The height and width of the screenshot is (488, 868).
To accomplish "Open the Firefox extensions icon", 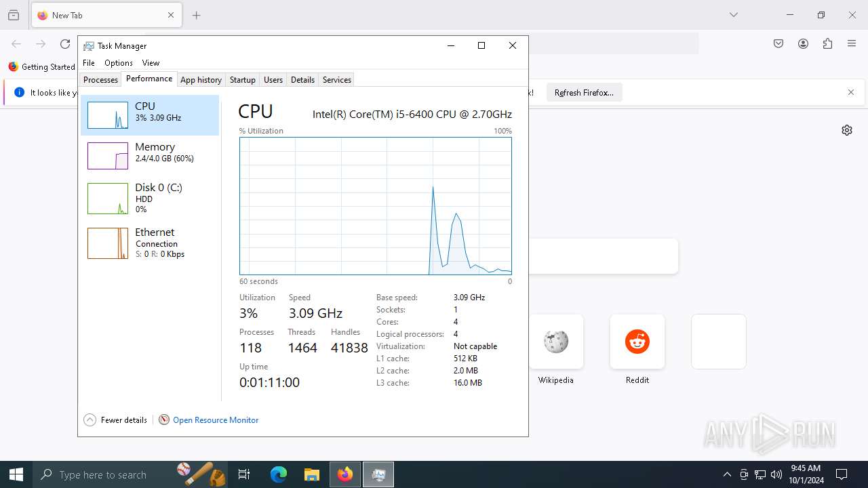I will coord(827,44).
